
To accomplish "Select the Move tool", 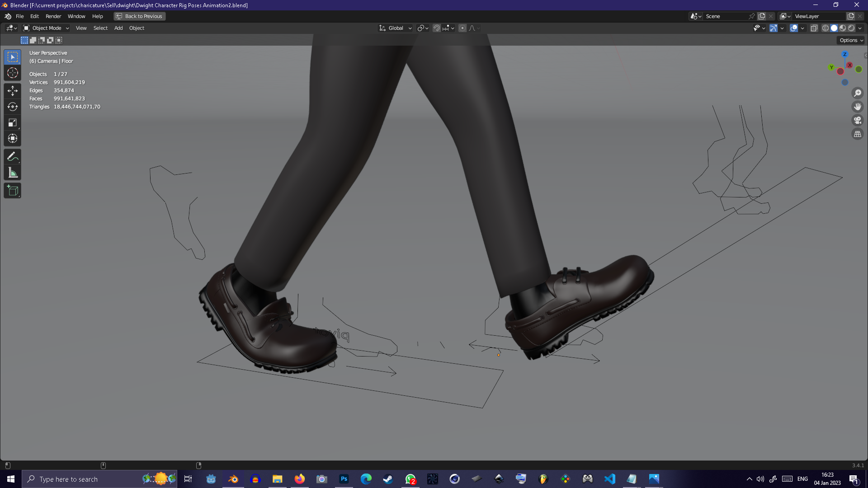I will click(13, 91).
